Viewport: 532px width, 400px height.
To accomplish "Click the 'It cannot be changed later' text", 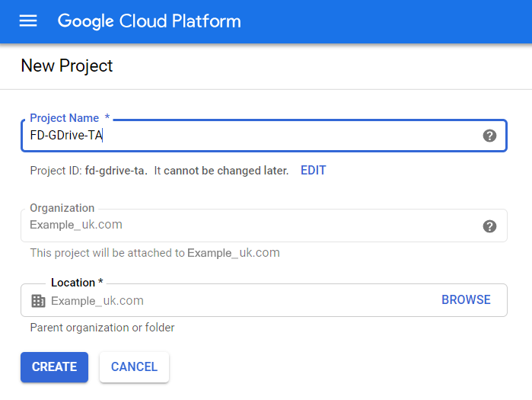I will [221, 171].
